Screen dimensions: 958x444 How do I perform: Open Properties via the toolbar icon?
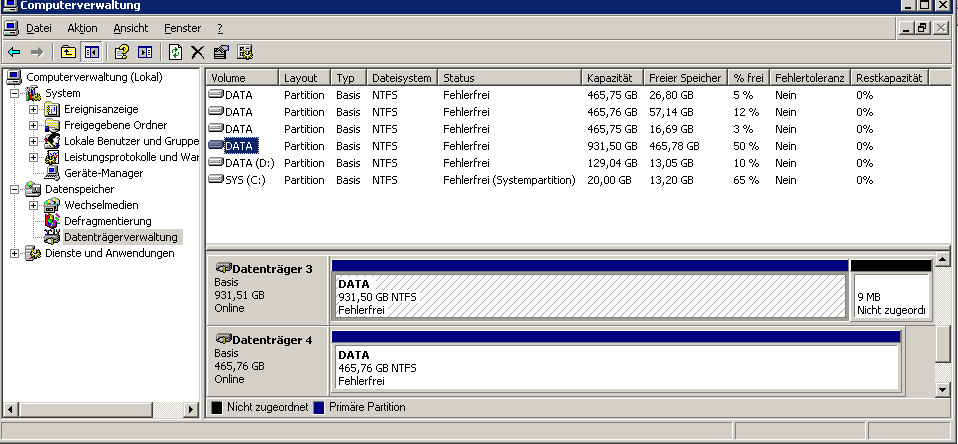tap(221, 53)
